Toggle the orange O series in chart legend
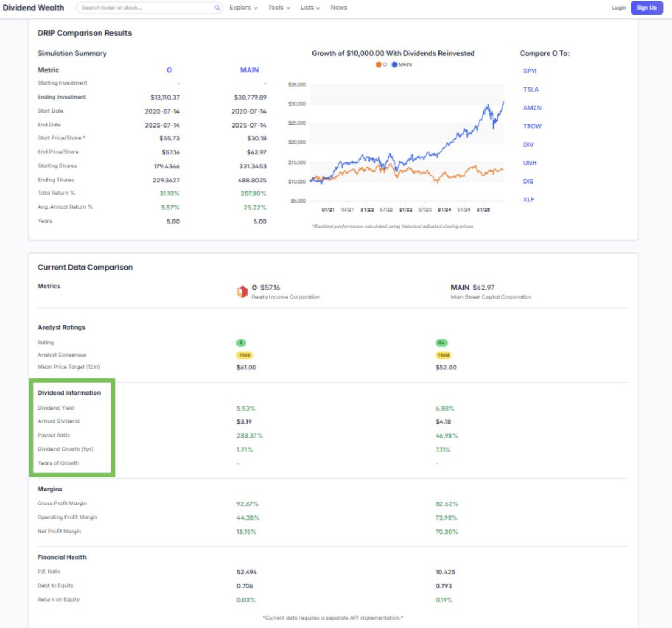Viewport: 672px width, 628px height. coord(381,65)
